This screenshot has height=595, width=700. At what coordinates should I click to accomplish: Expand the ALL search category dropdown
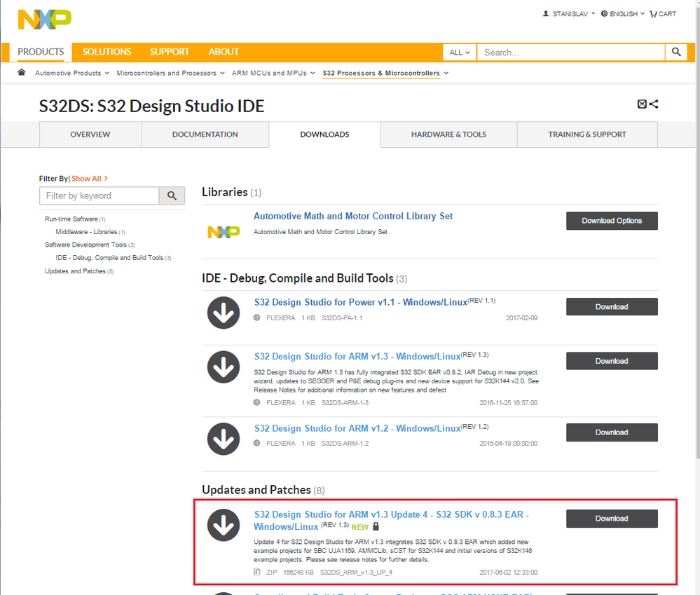coord(459,52)
